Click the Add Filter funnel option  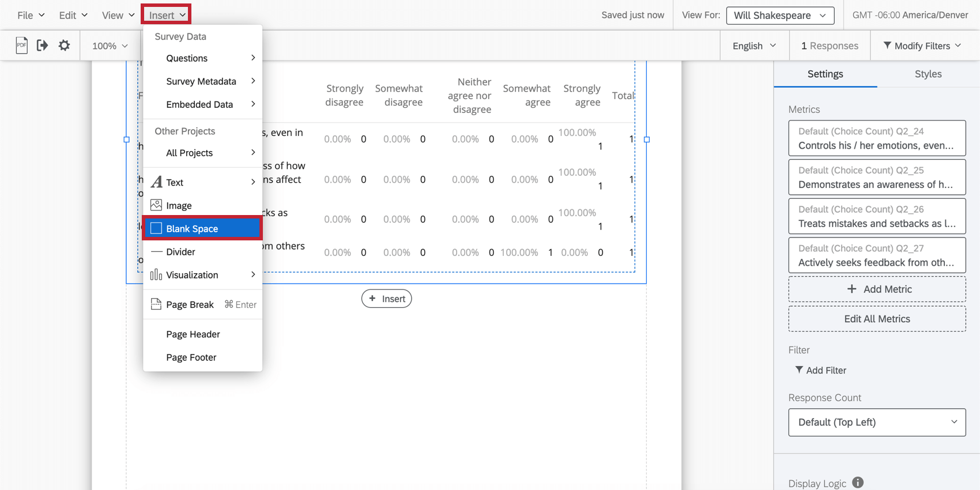820,370
